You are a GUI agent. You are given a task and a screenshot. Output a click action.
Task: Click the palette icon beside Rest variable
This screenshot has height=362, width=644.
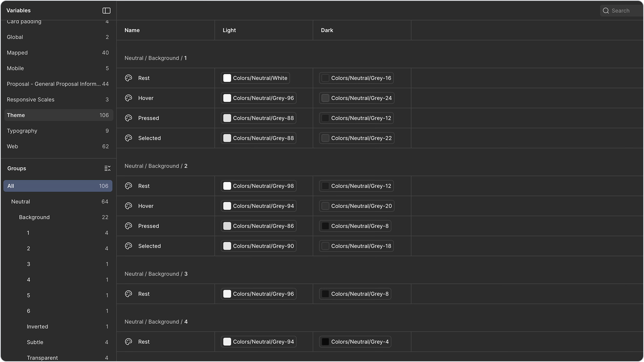[x=128, y=78]
